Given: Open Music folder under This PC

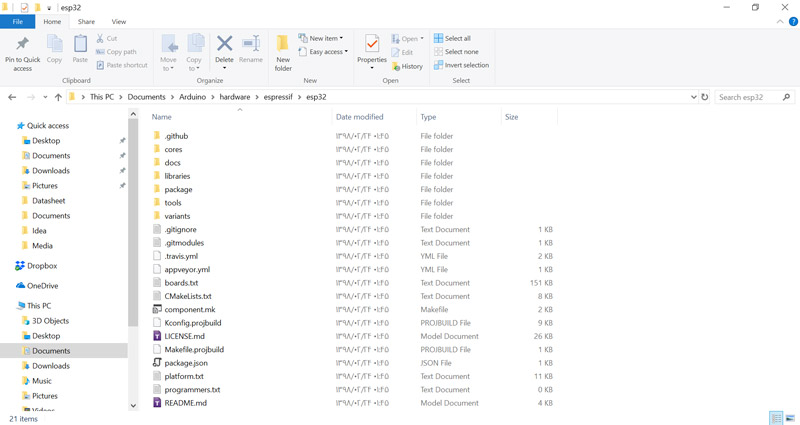Looking at the screenshot, I should 42,381.
